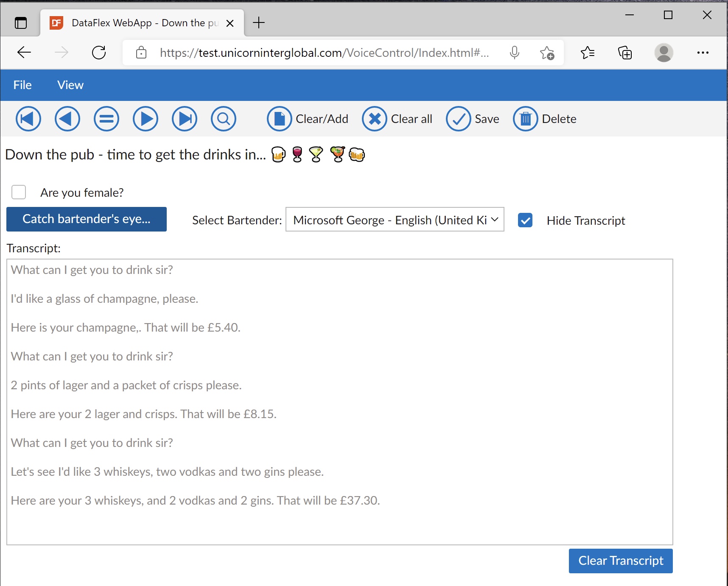Open the View menu
The image size is (728, 586).
tap(70, 85)
